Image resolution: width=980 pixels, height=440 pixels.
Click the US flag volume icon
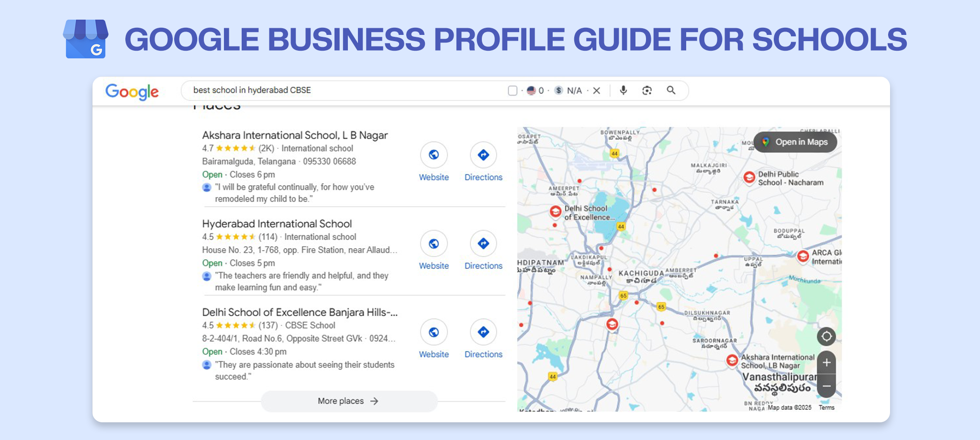tap(531, 90)
